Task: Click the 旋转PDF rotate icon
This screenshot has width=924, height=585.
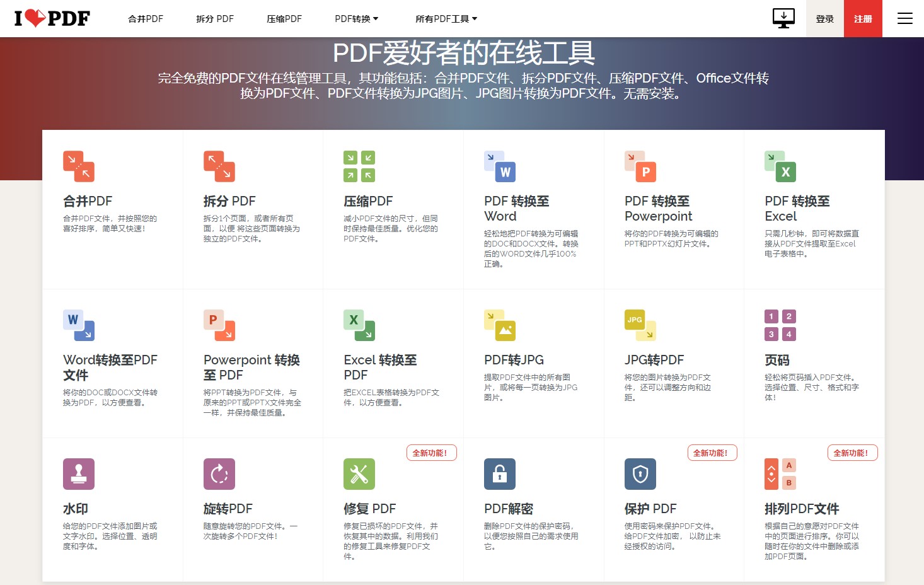Action: pyautogui.click(x=219, y=474)
